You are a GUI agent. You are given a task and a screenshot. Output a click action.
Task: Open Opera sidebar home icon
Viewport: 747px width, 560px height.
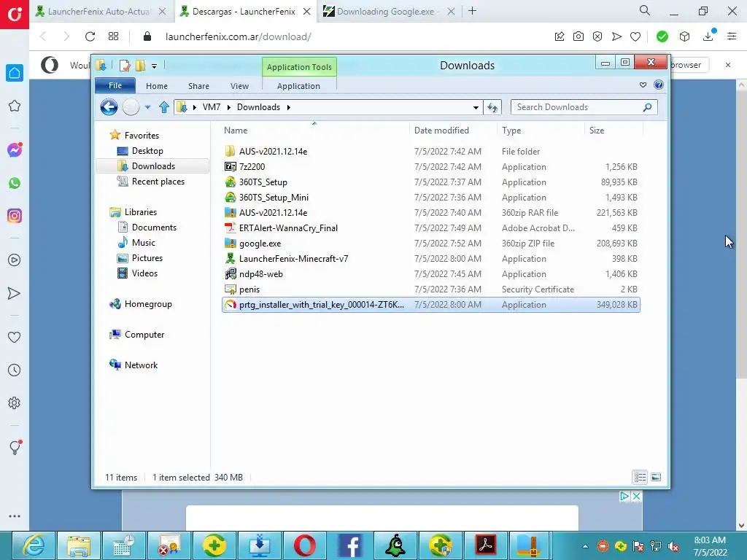tap(15, 73)
